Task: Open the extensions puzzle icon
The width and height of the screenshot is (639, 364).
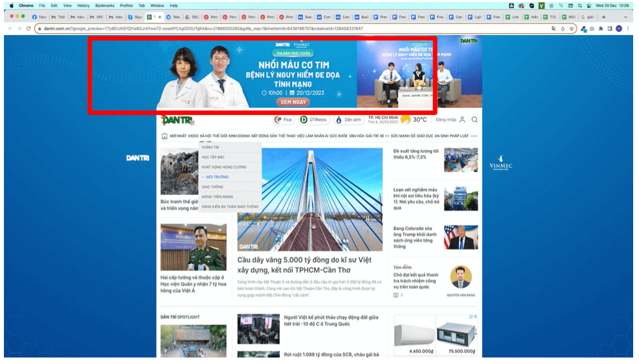Action: pos(601,29)
